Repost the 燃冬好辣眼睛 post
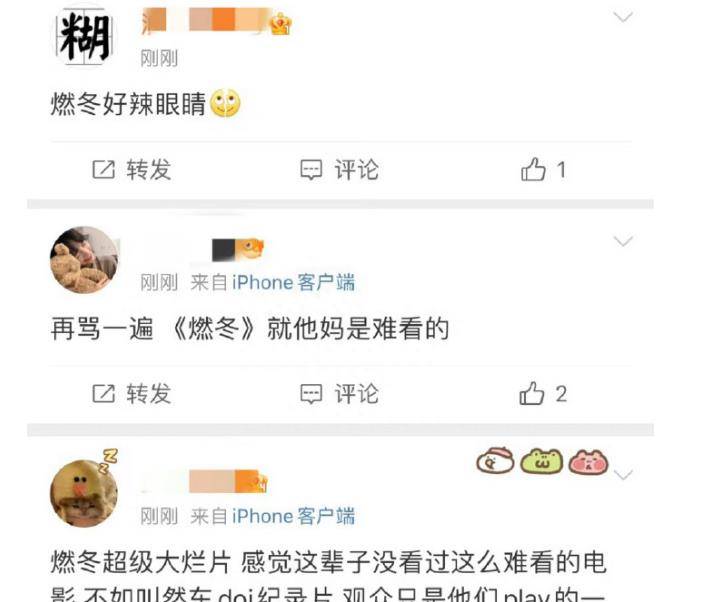Screen dimensions: 715x602 click(x=132, y=170)
